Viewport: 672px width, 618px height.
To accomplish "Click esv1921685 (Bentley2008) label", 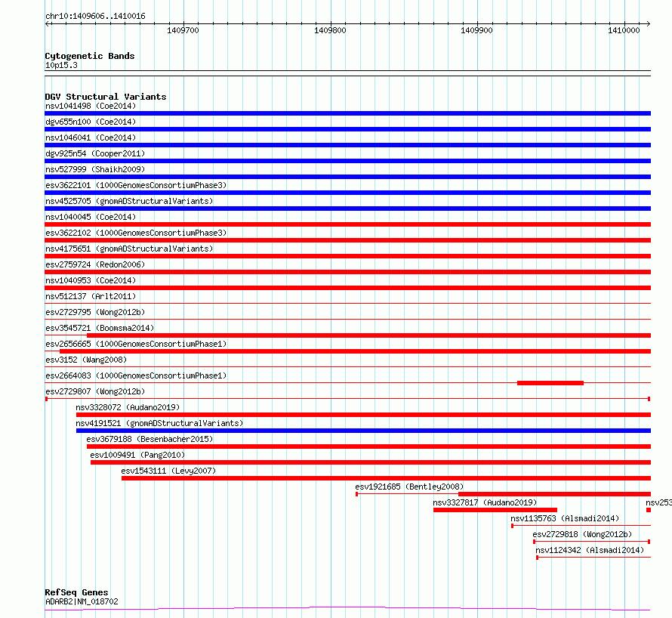I will pos(409,487).
